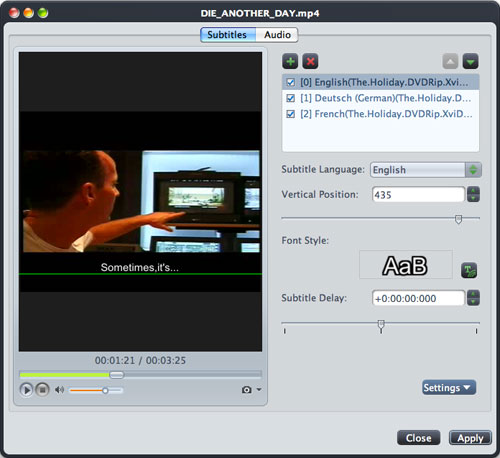This screenshot has height=458, width=500.
Task: Click the Subtitle Delay input field
Action: pyautogui.click(x=418, y=298)
